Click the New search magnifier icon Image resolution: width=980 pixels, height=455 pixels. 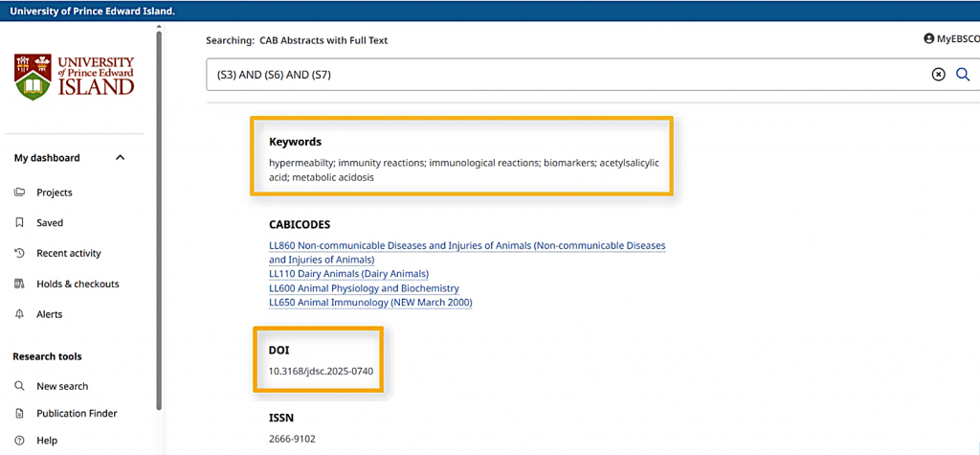[x=19, y=387]
